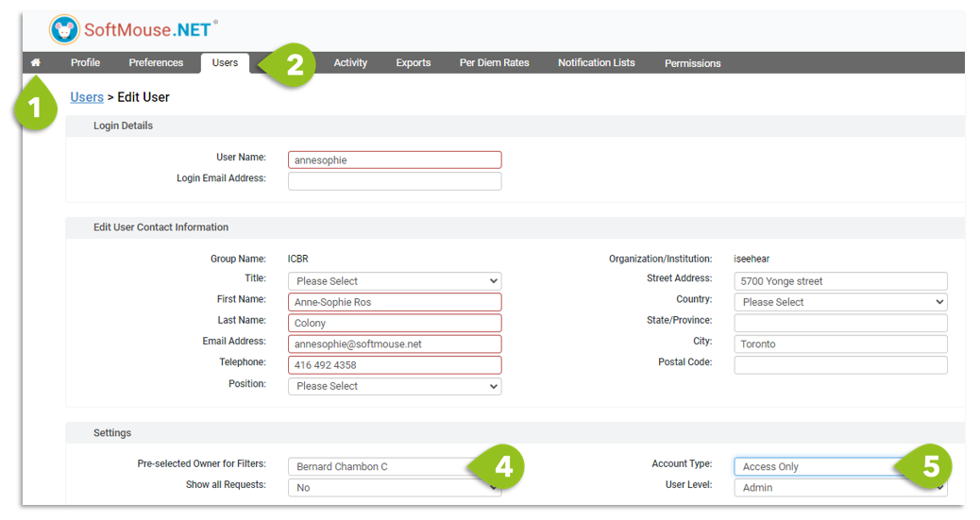Open the Account Type dropdown
The height and width of the screenshot is (520, 980).
pyautogui.click(x=840, y=466)
